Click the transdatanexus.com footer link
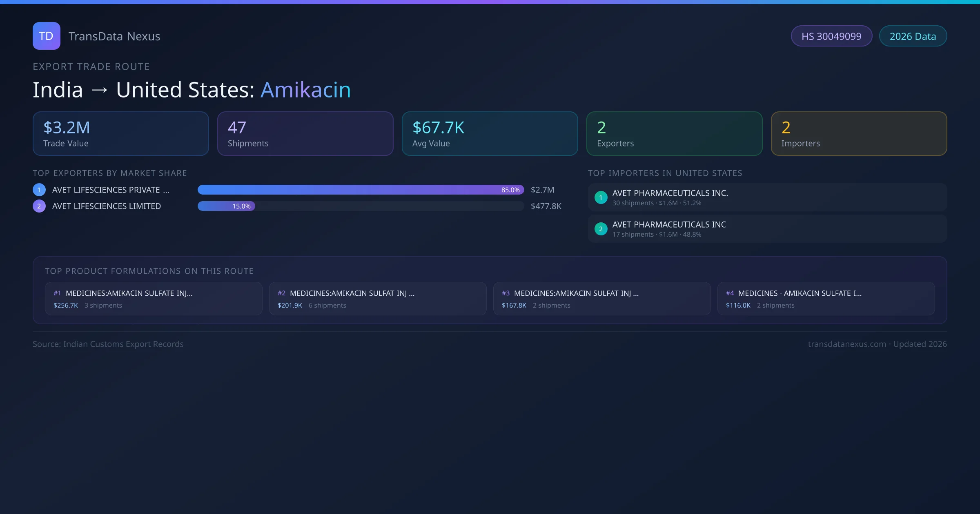 pyautogui.click(x=847, y=344)
